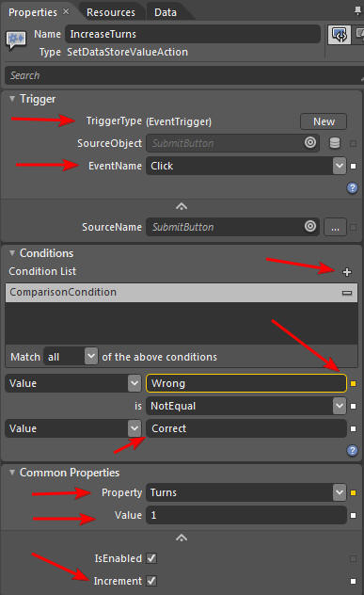Open the EventName Click dropdown
Viewport: 364px width, 595px height.
coord(340,166)
